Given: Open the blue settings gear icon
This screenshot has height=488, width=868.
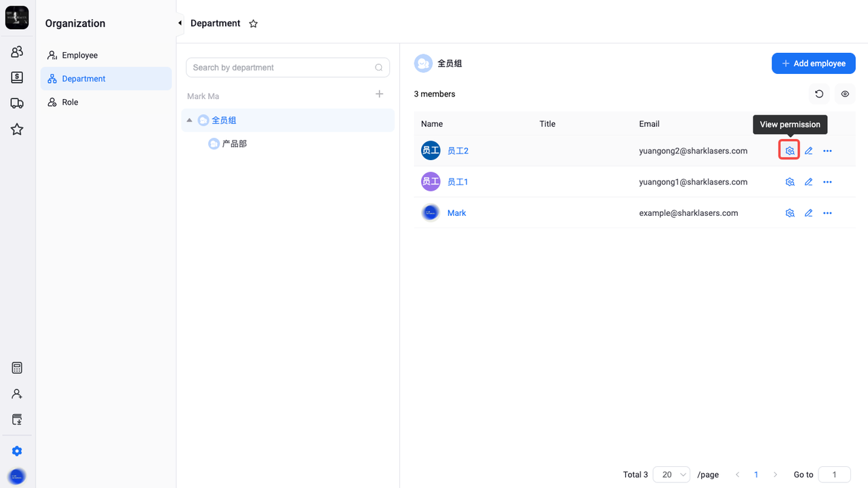Looking at the screenshot, I should 17,451.
